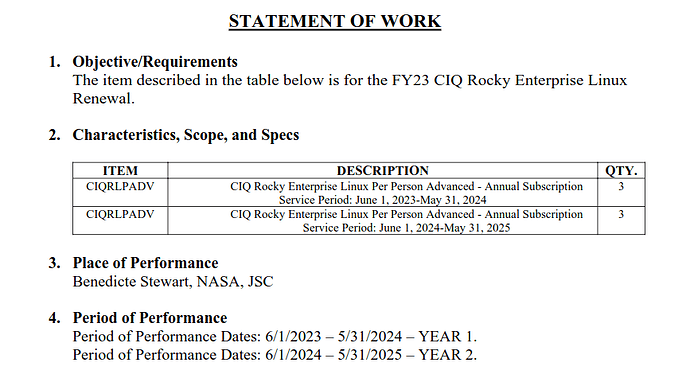Image resolution: width=690 pixels, height=378 pixels.
Task: Click quantity 3 in first table row
Action: coord(621,186)
